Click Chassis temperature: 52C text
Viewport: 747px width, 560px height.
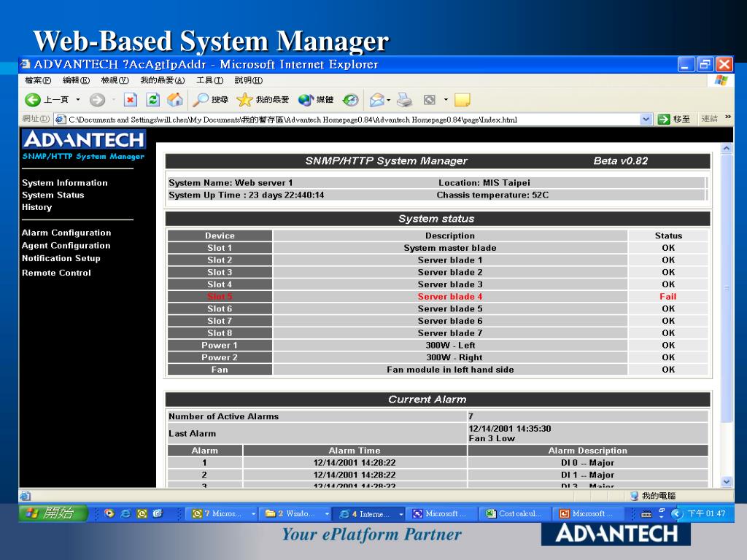coord(492,195)
